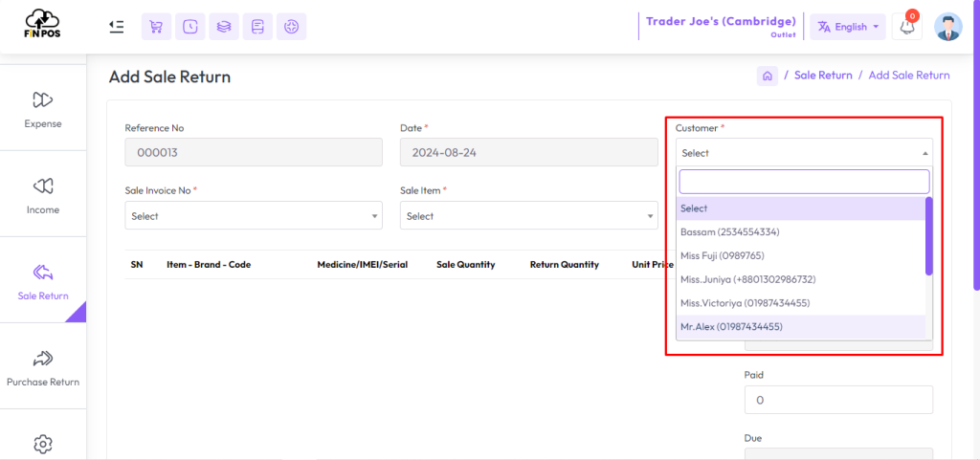Select customer Miss Fuji (0989765)
Image resolution: width=980 pixels, height=460 pixels.
click(x=801, y=256)
